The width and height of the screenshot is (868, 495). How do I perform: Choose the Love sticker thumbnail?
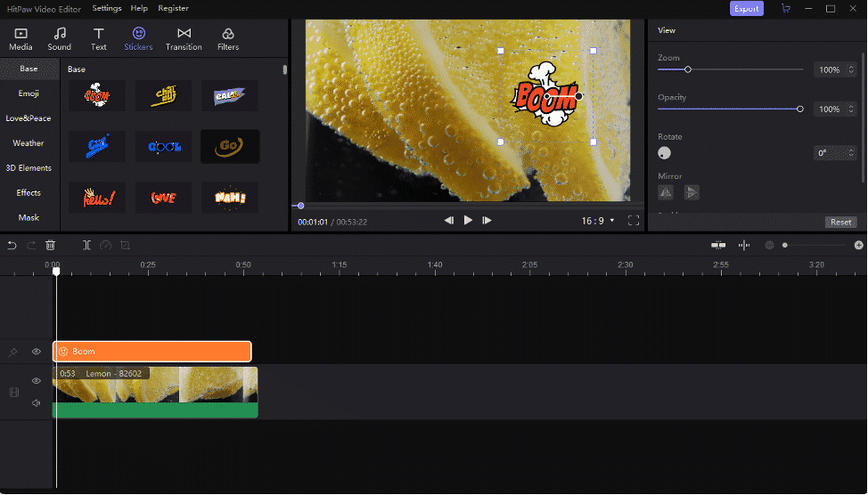click(x=163, y=198)
